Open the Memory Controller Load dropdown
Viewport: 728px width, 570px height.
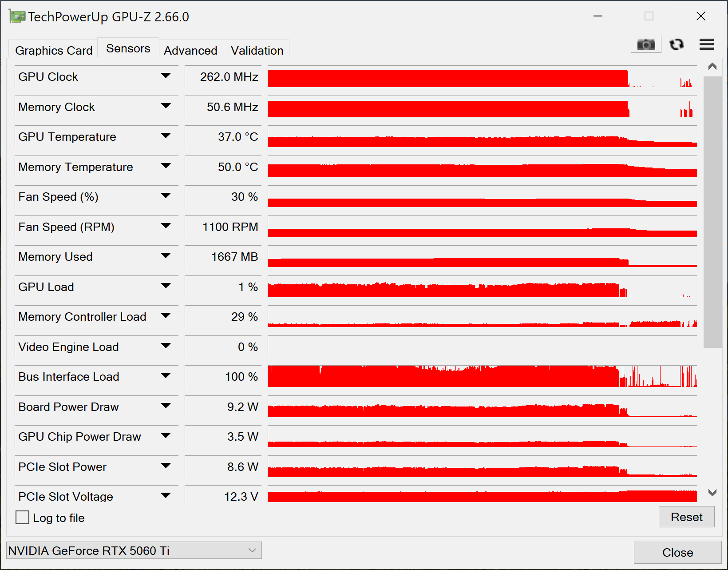pyautogui.click(x=166, y=316)
